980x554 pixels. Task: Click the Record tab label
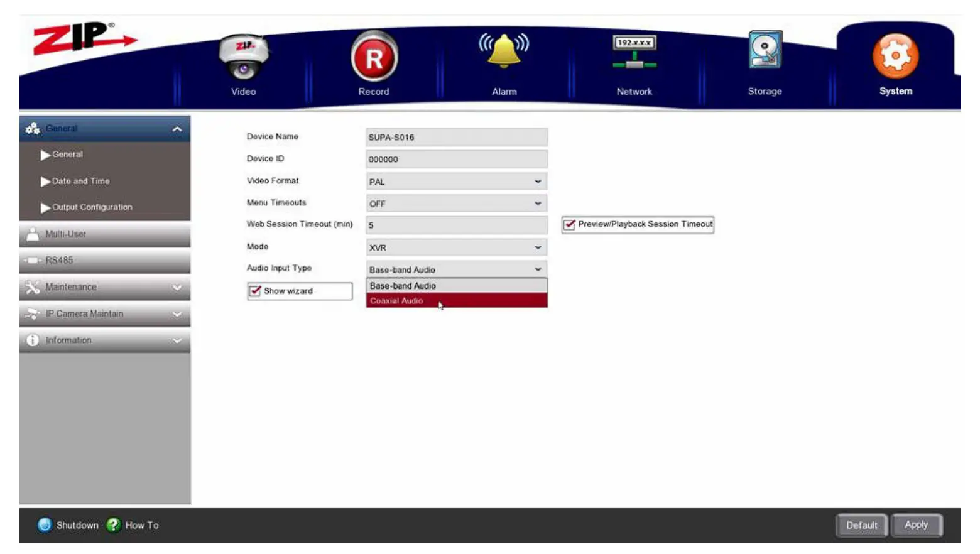374,92
